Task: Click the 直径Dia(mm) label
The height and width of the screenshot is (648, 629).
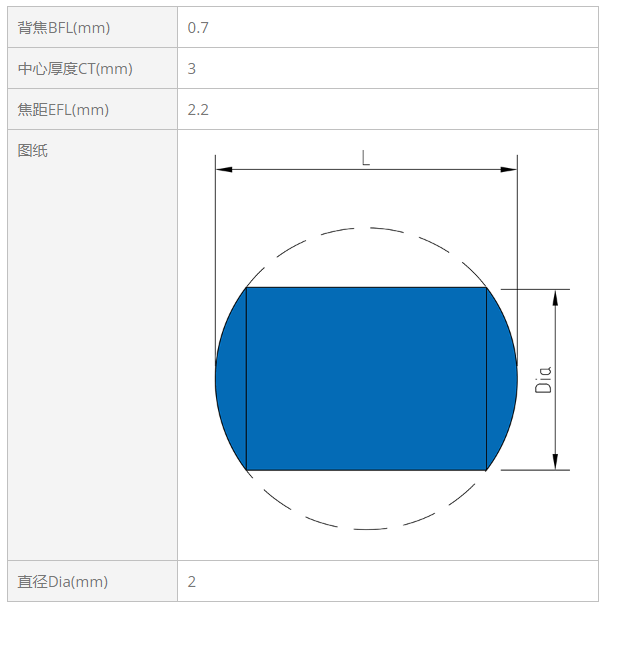Action: (63, 581)
